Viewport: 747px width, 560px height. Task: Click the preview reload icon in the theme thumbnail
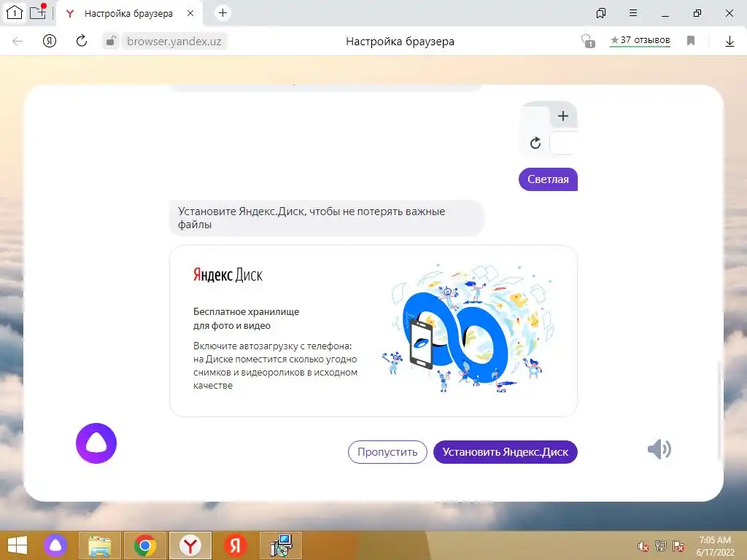pos(535,143)
